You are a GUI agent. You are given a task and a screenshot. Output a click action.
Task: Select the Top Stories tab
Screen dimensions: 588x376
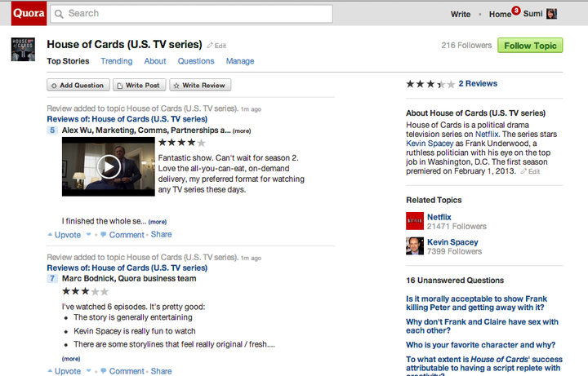pos(68,61)
